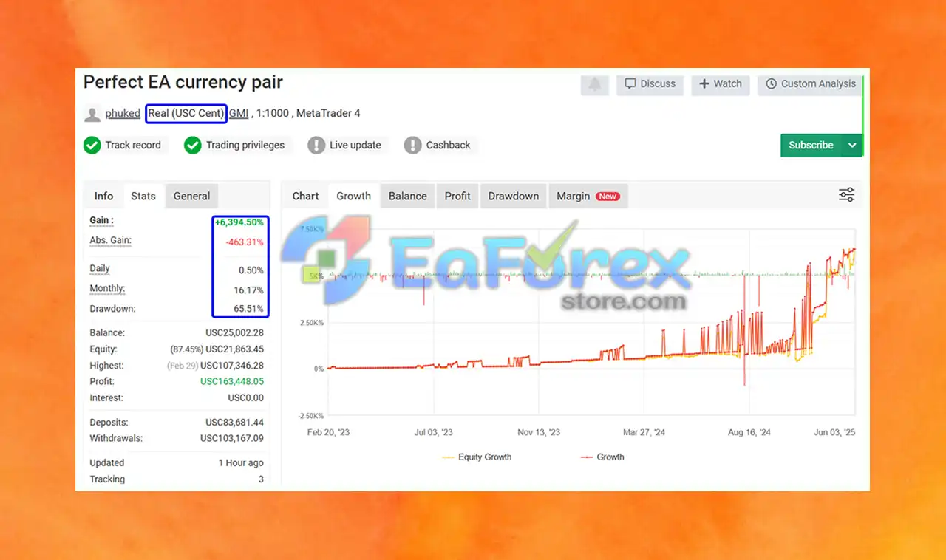Switch to the Stats tab
Screen dimensions: 946x560
tap(143, 196)
